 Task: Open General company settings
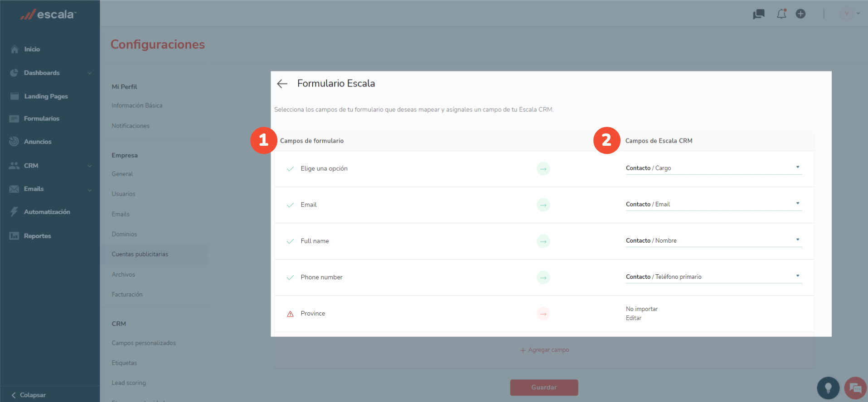pyautogui.click(x=122, y=174)
